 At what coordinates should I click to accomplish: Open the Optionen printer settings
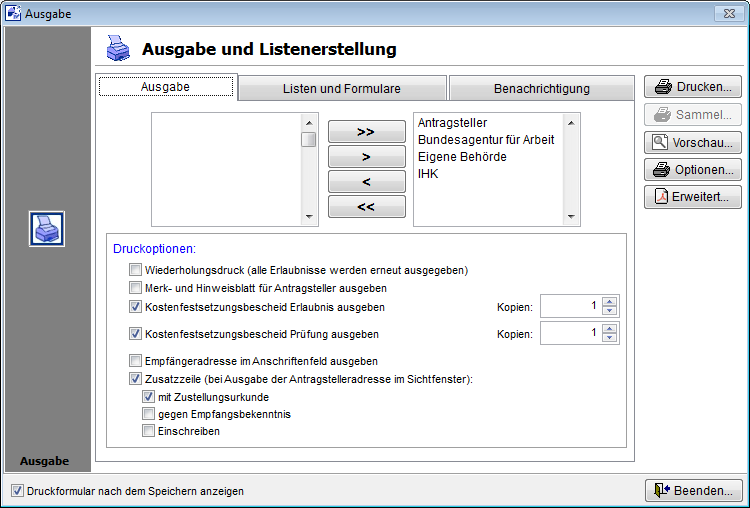click(x=692, y=170)
